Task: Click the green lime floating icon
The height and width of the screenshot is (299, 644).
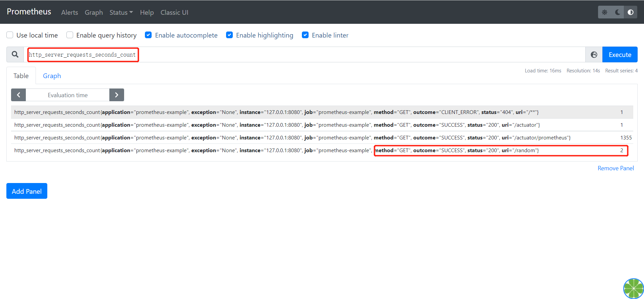Action: pos(633,288)
